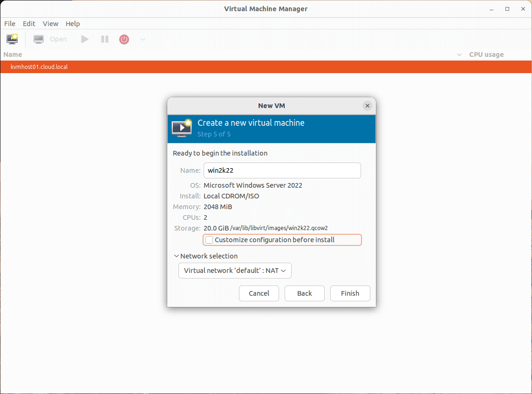Click the Open console monitor icon
Viewport: 532px width, 394px height.
coord(38,39)
